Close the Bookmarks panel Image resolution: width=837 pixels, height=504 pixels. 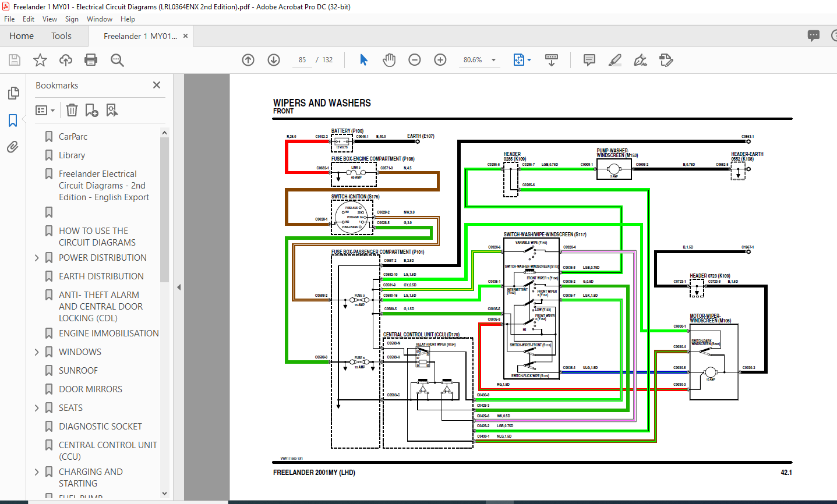(x=157, y=85)
